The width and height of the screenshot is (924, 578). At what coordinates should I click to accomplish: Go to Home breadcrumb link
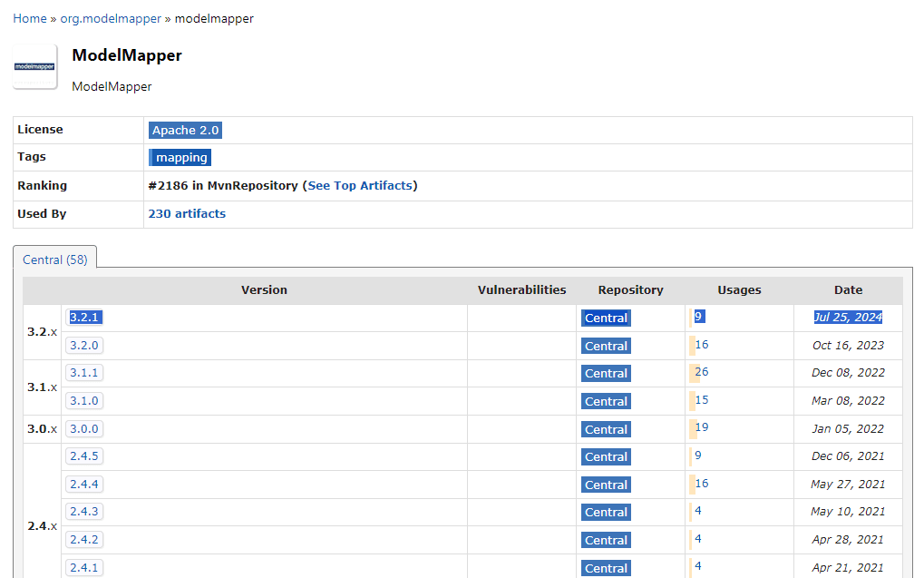pyautogui.click(x=29, y=18)
